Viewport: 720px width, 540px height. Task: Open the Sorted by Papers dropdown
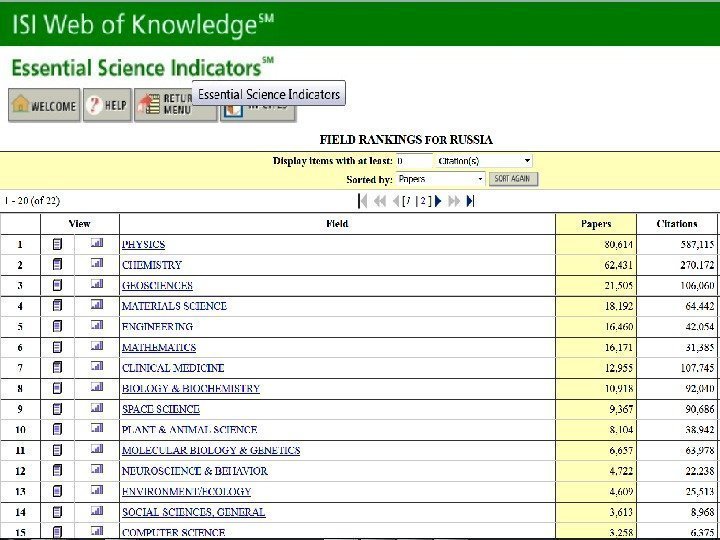click(x=440, y=179)
